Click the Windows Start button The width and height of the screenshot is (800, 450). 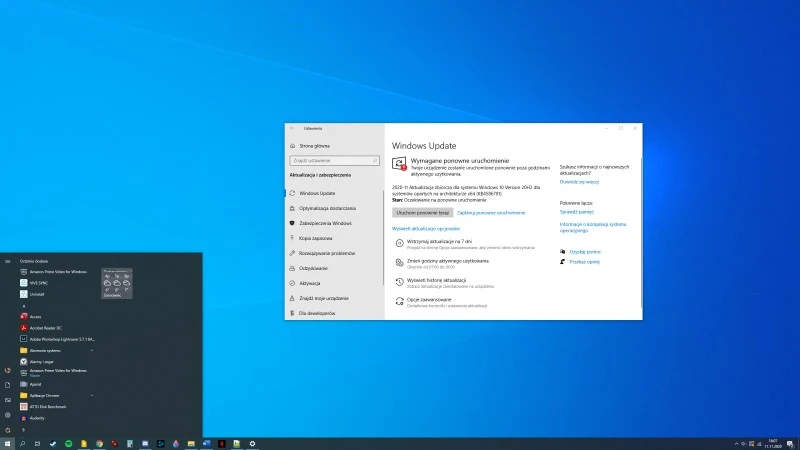[x=7, y=444]
